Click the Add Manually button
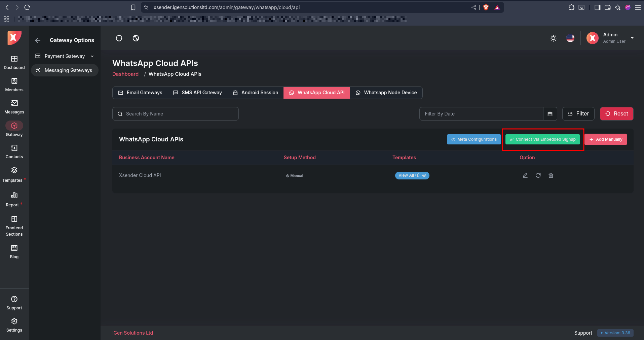Image resolution: width=644 pixels, height=340 pixels. point(606,139)
